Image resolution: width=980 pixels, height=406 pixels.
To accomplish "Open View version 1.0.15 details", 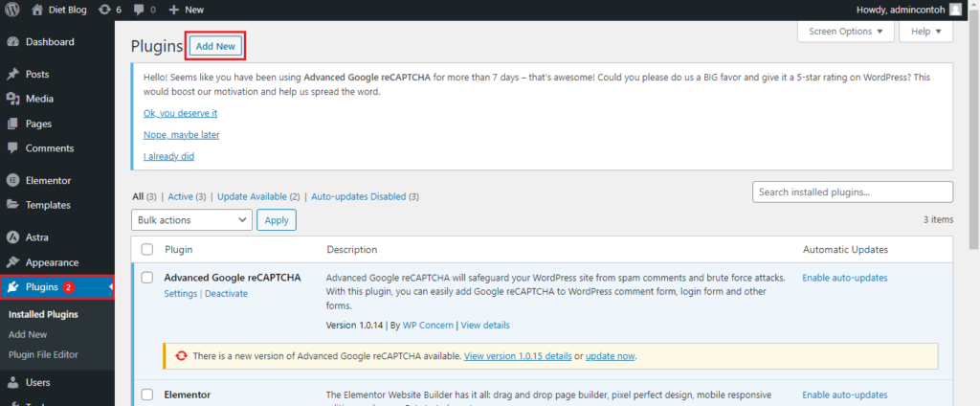I will click(518, 356).
